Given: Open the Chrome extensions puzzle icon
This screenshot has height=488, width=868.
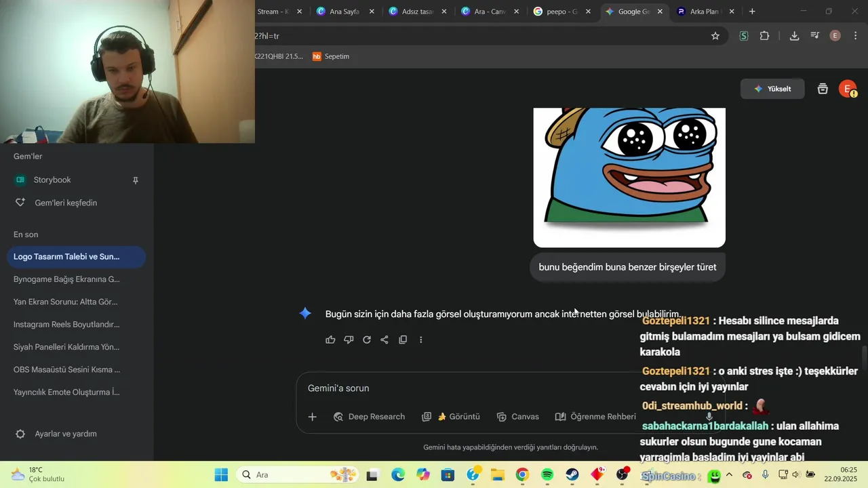Looking at the screenshot, I should coord(765,36).
